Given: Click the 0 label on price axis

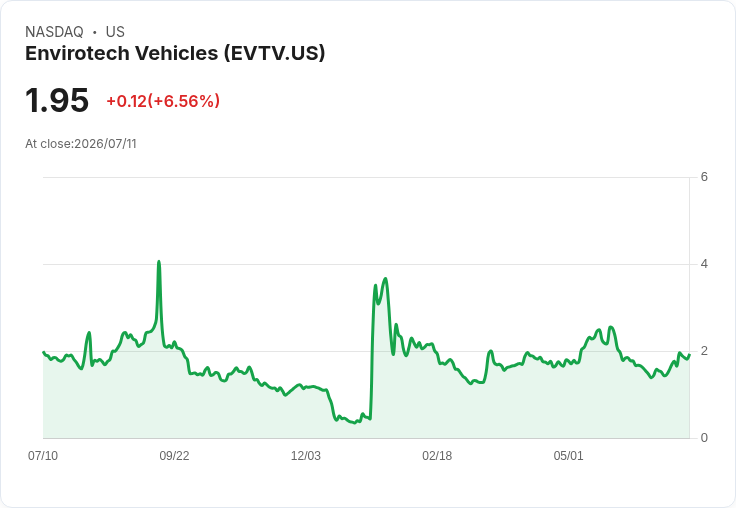Looking at the screenshot, I should point(704,438).
